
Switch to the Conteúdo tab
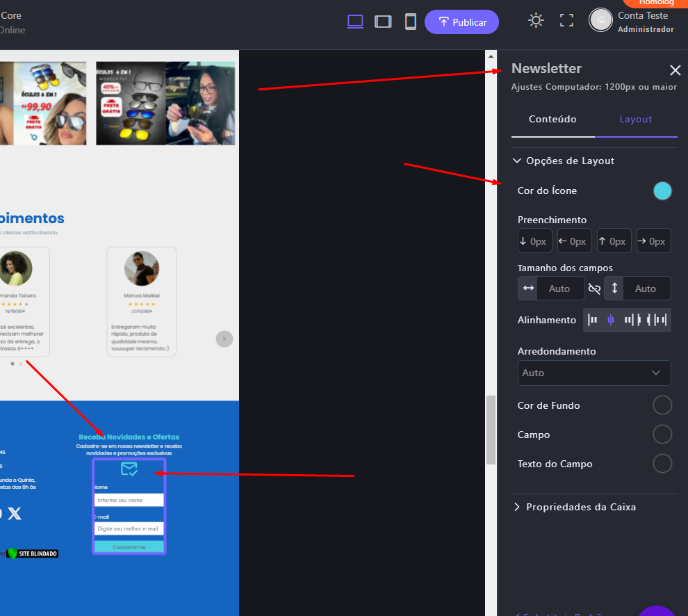click(552, 119)
